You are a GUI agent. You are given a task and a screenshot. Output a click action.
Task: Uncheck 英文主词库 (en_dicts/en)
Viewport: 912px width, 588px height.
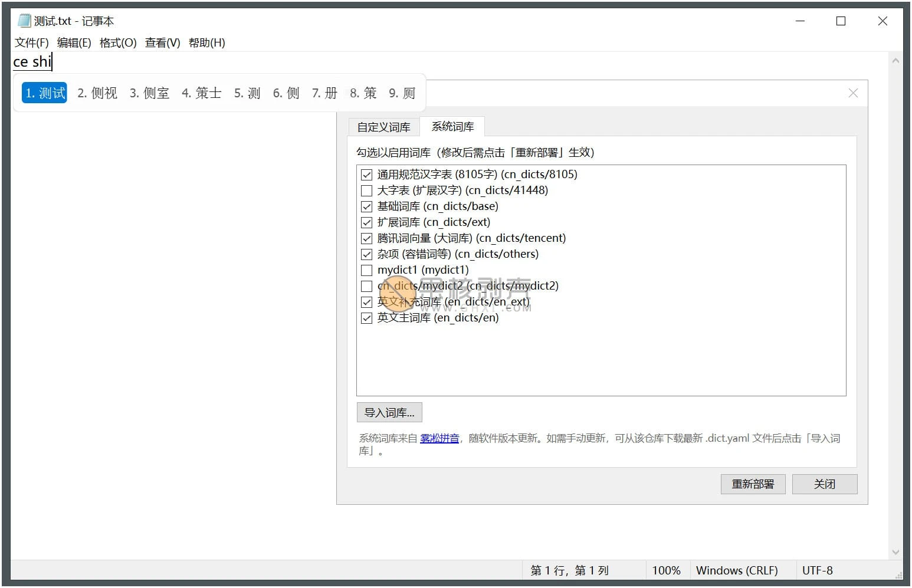pos(366,318)
